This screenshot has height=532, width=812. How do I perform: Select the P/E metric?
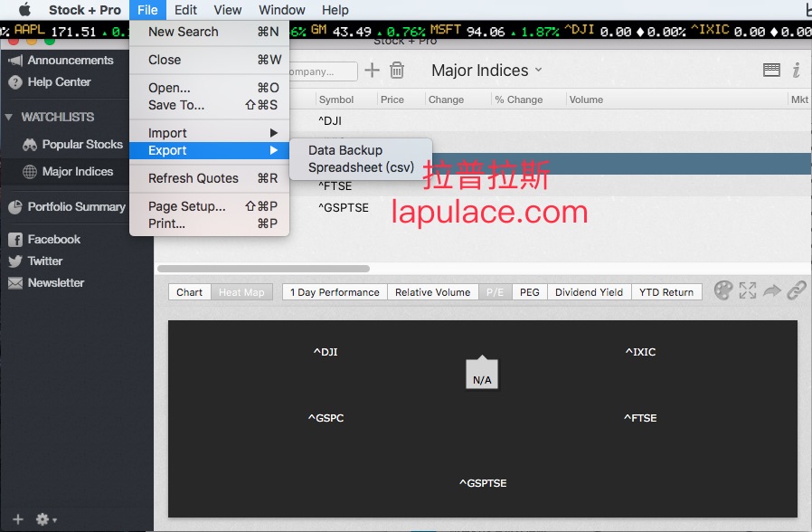(x=496, y=292)
